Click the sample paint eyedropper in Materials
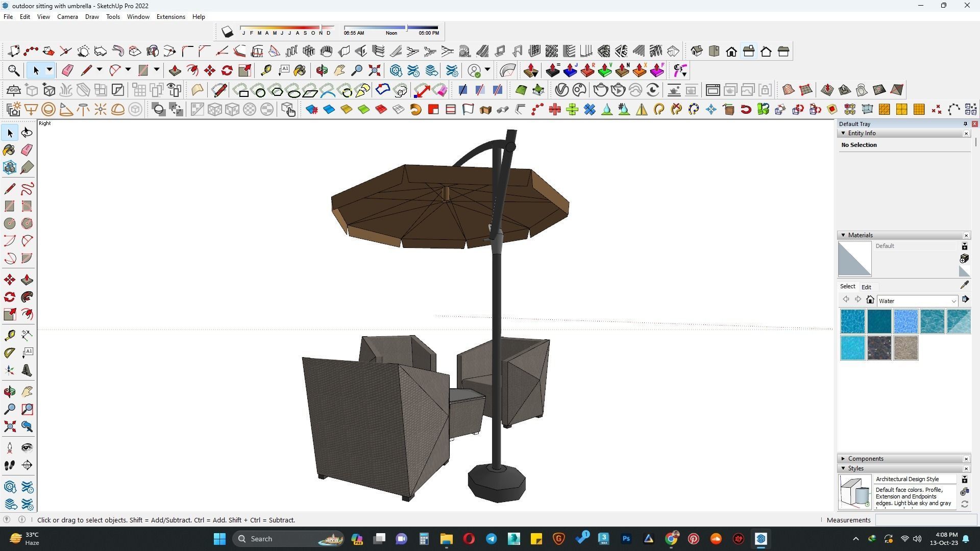 [965, 285]
